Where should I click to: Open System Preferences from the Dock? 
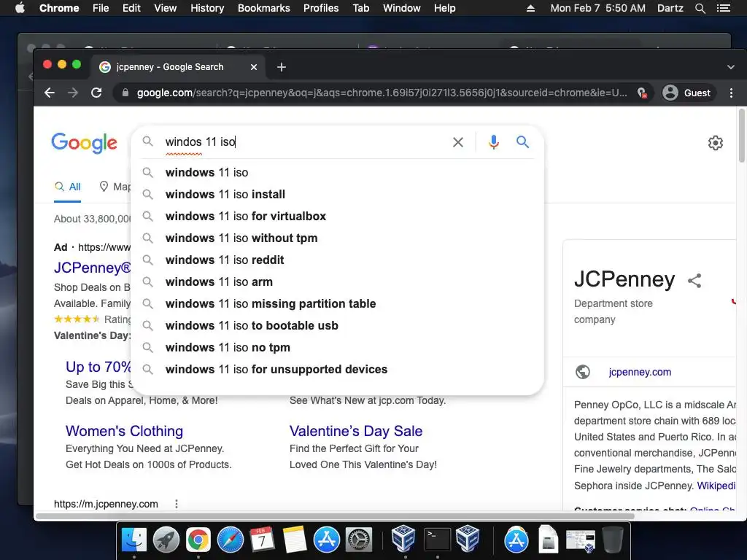click(x=359, y=540)
